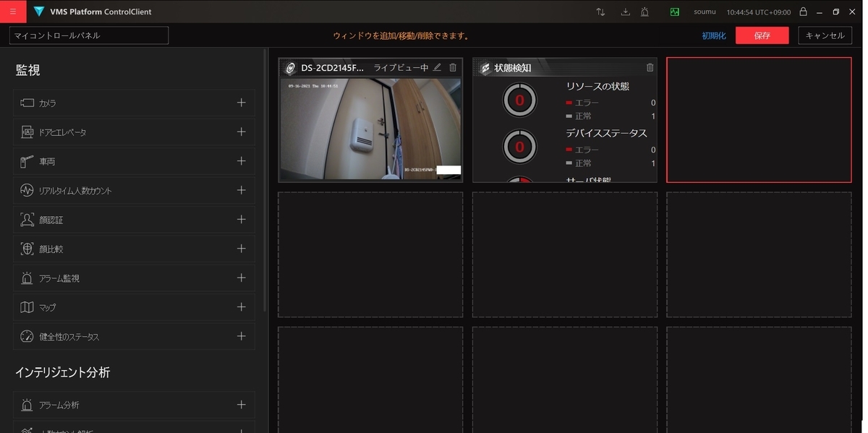Click the lock screen icon
868x433 pixels.
point(802,12)
